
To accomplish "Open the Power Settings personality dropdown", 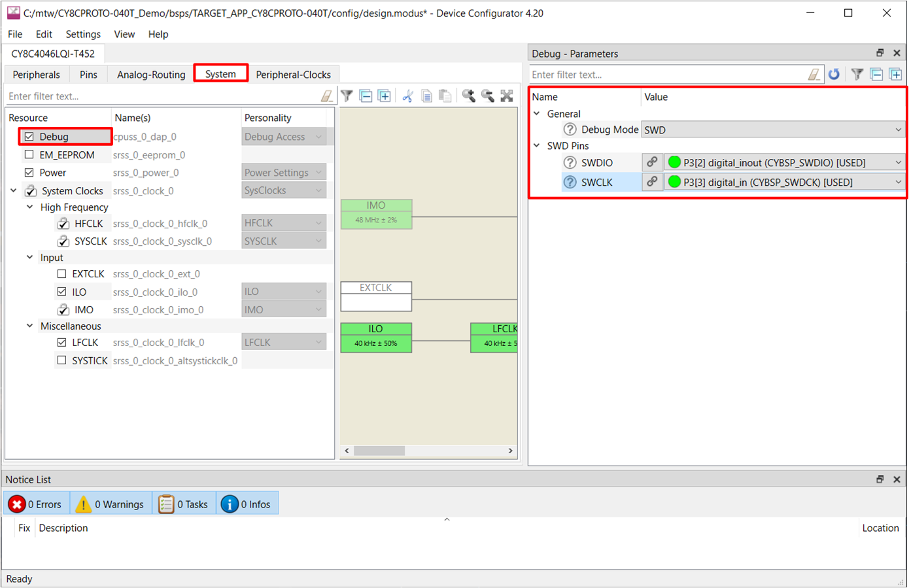I will 284,173.
